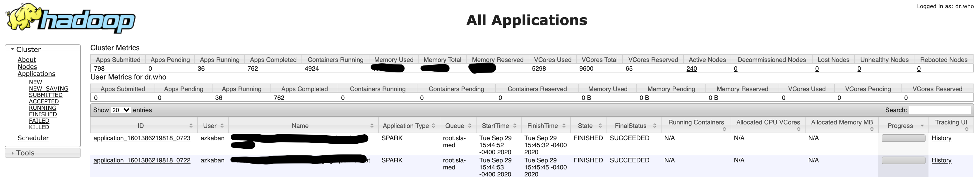
Task: Click the progress bar of application 0723
Action: 904,138
